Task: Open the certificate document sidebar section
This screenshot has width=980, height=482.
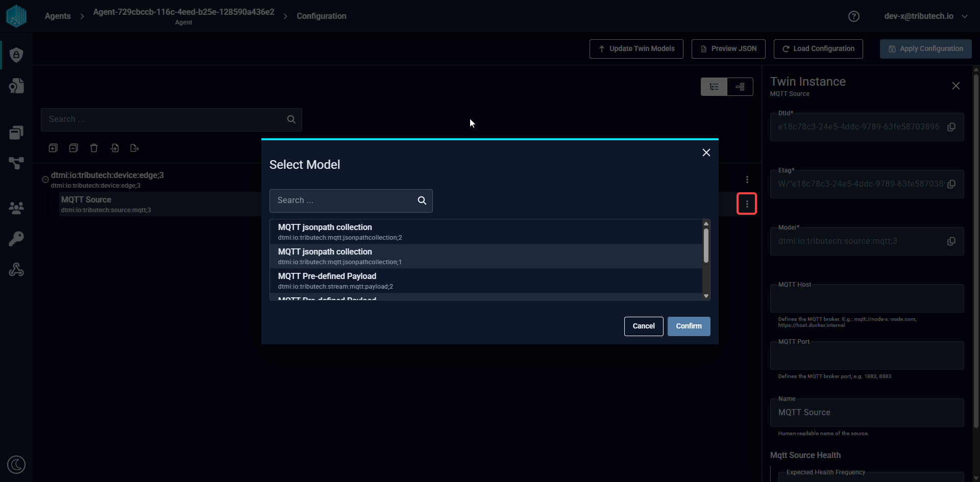Action: pyautogui.click(x=16, y=86)
